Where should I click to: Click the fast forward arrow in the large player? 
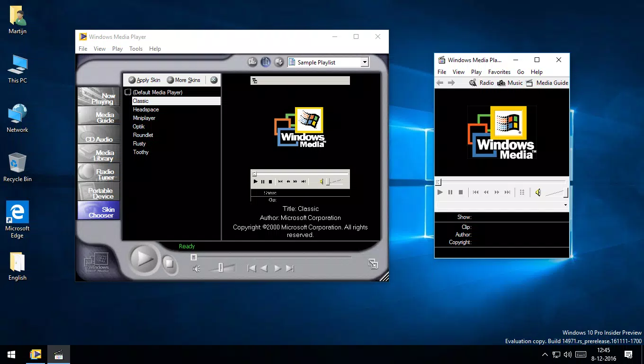(277, 268)
